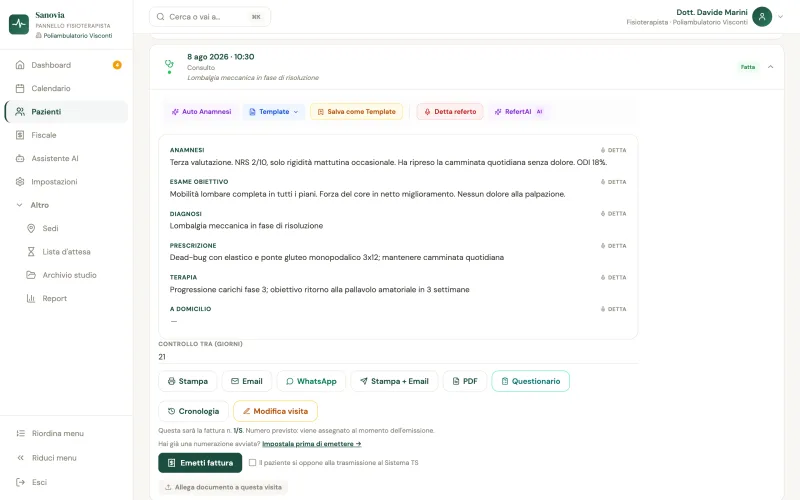Click the Anamnesi text paragraph
This screenshot has height=500, width=800.
pyautogui.click(x=388, y=162)
